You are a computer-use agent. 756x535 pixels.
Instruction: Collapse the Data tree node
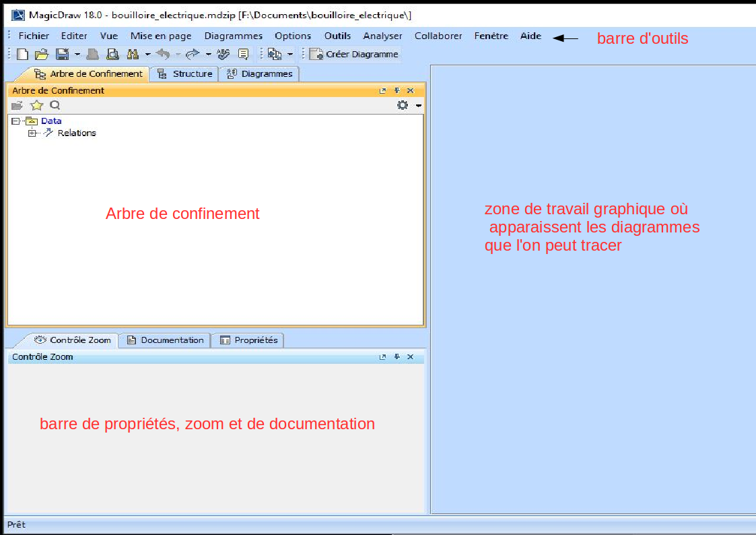(15, 121)
